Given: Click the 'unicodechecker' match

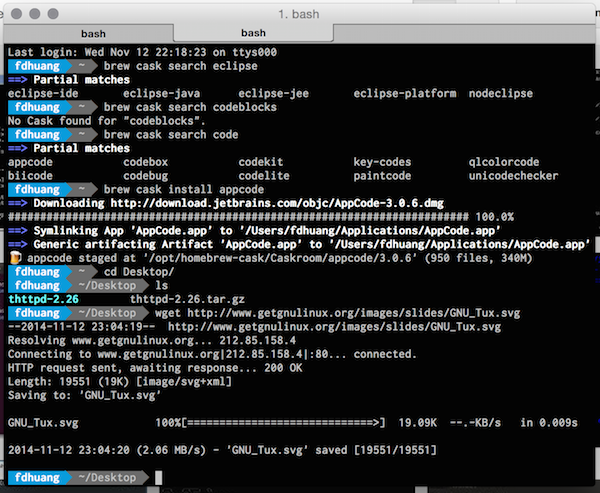Looking at the screenshot, I should pyautogui.click(x=514, y=176).
